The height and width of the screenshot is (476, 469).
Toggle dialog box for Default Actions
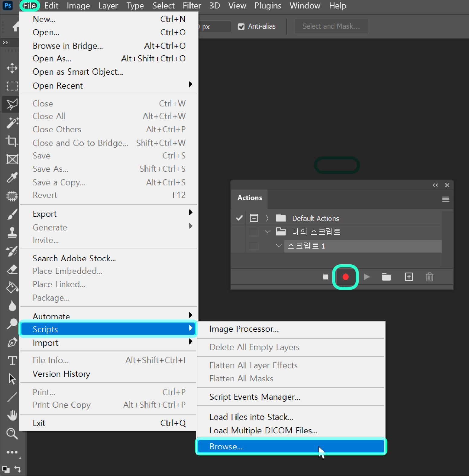[254, 218]
